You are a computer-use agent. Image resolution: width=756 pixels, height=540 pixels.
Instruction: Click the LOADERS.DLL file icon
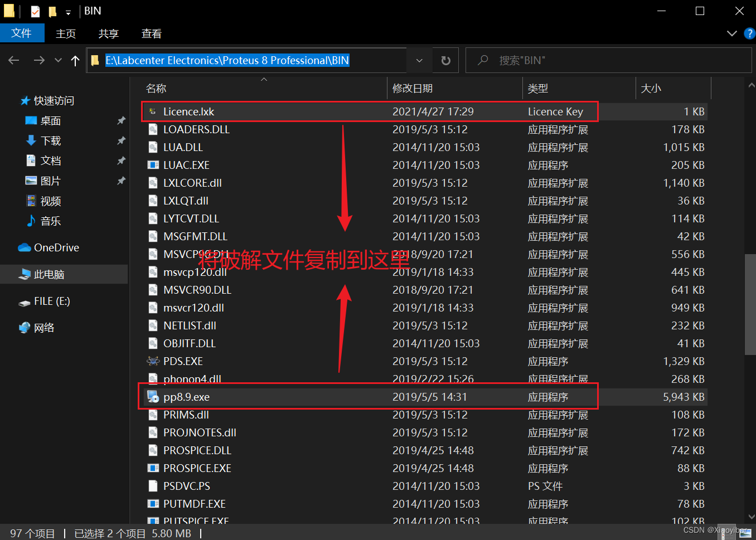pyautogui.click(x=153, y=129)
